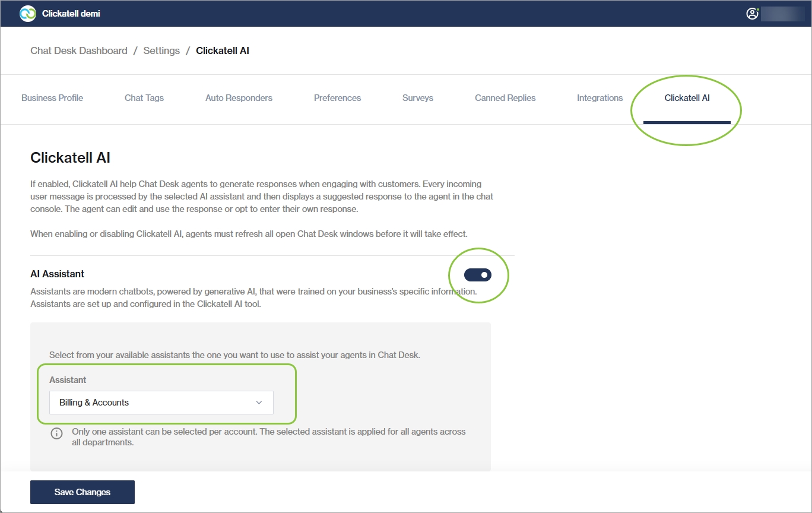The image size is (812, 513).
Task: Navigate to Chat Desk Dashboard breadcrumb
Action: 79,50
